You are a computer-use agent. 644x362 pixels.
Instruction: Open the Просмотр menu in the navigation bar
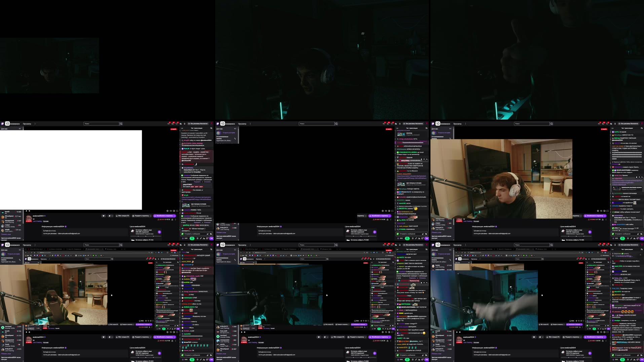coord(27,124)
